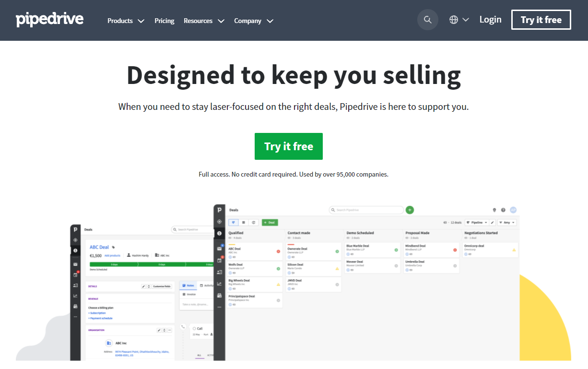Click the ABC Deal title in detail view

[x=99, y=247]
